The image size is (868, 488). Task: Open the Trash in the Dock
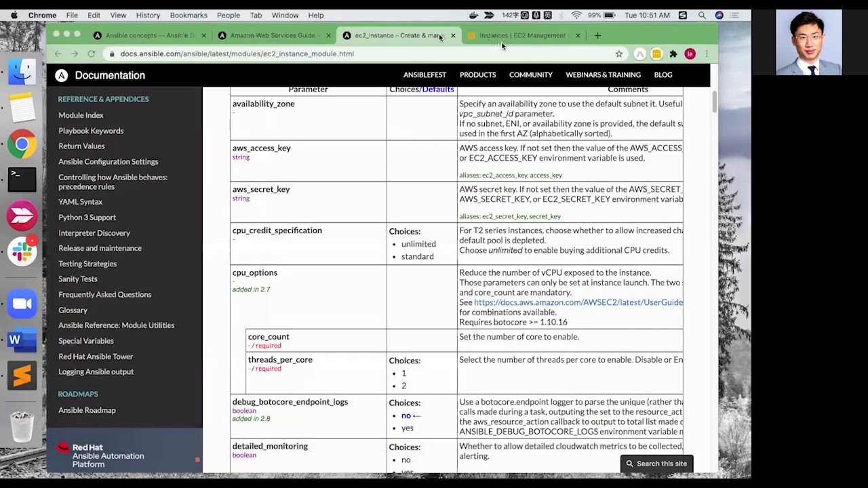click(x=22, y=427)
